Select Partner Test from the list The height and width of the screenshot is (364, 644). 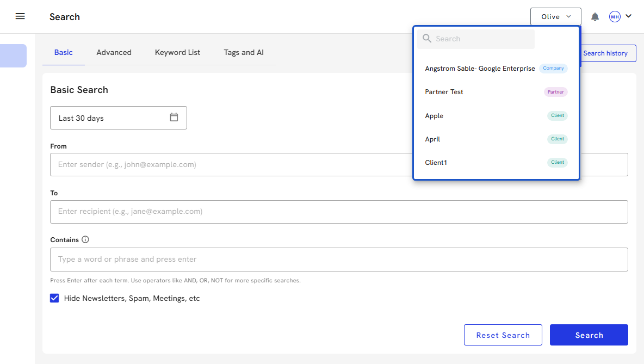point(444,92)
